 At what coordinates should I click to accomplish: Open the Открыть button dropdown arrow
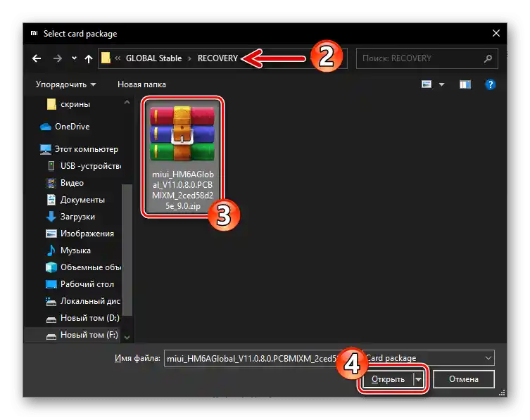419,380
